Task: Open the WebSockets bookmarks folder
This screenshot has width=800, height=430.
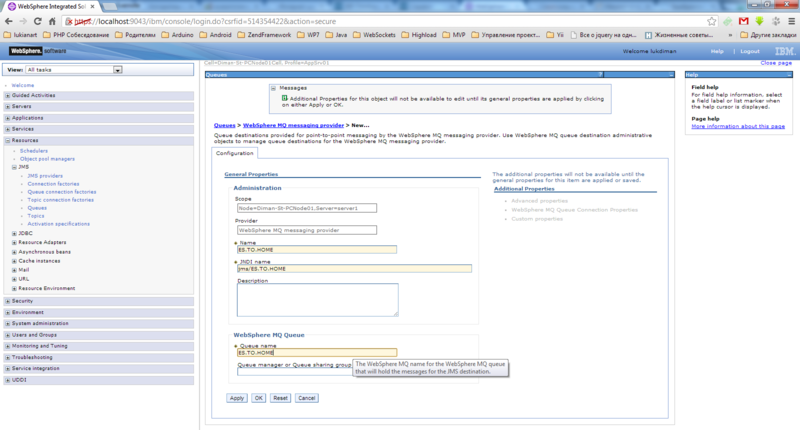Action: [374, 35]
